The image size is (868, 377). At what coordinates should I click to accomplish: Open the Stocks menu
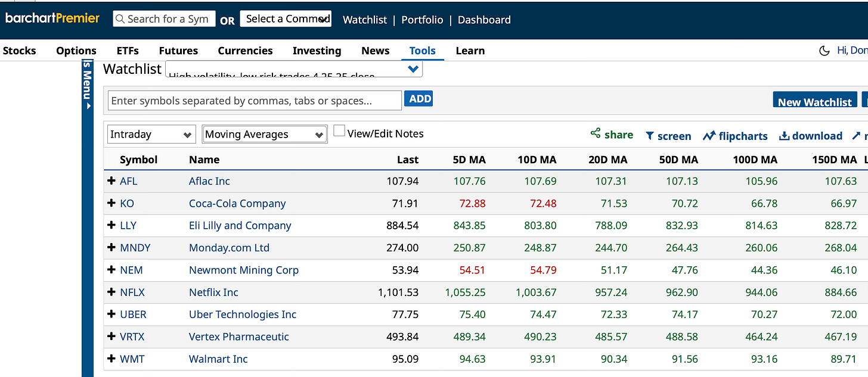pyautogui.click(x=19, y=51)
